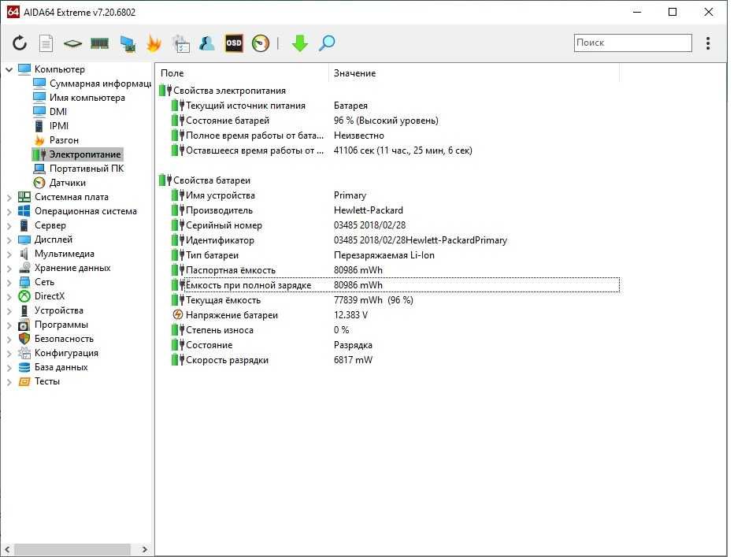Viewport: 756px width, 557px height.
Task: Click the gauge icon beside Датчики
Action: (39, 183)
